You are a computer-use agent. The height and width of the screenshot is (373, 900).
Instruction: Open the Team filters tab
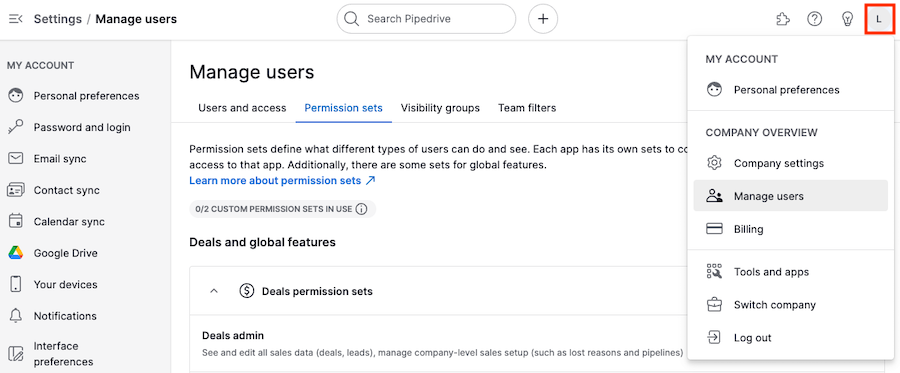tap(527, 108)
